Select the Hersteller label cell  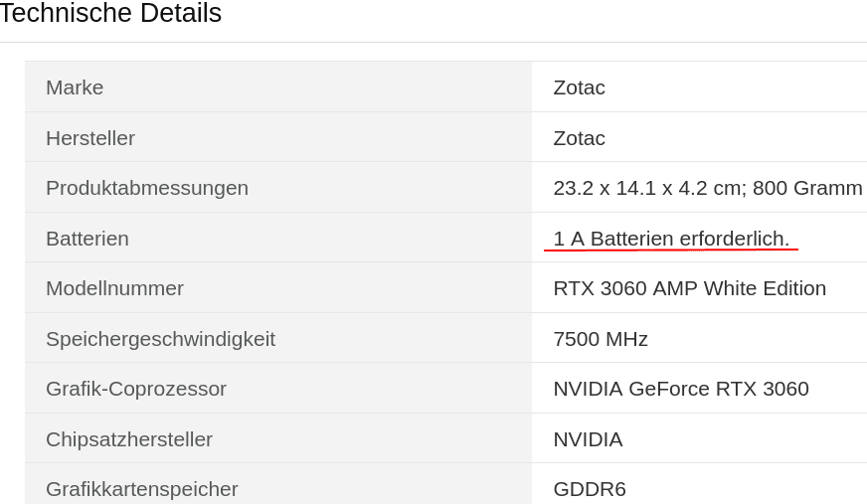tap(278, 137)
